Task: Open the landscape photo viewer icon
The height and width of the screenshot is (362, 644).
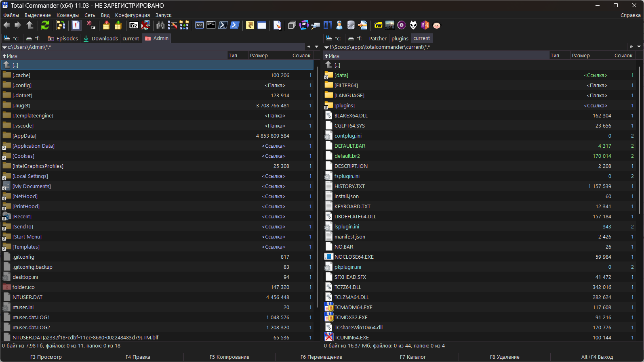Action: [390, 25]
